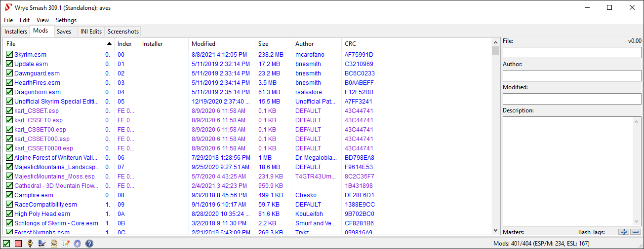
Task: Click the sort arrow column header
Action: pos(109,44)
